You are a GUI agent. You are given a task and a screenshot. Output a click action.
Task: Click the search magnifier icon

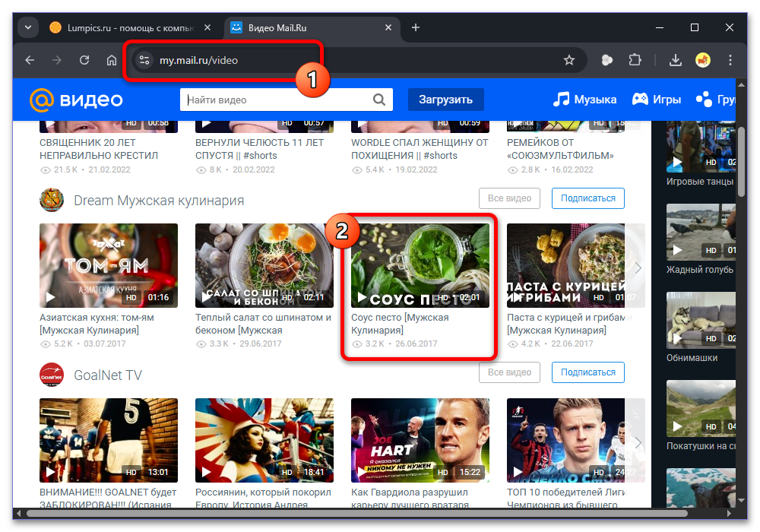click(379, 100)
